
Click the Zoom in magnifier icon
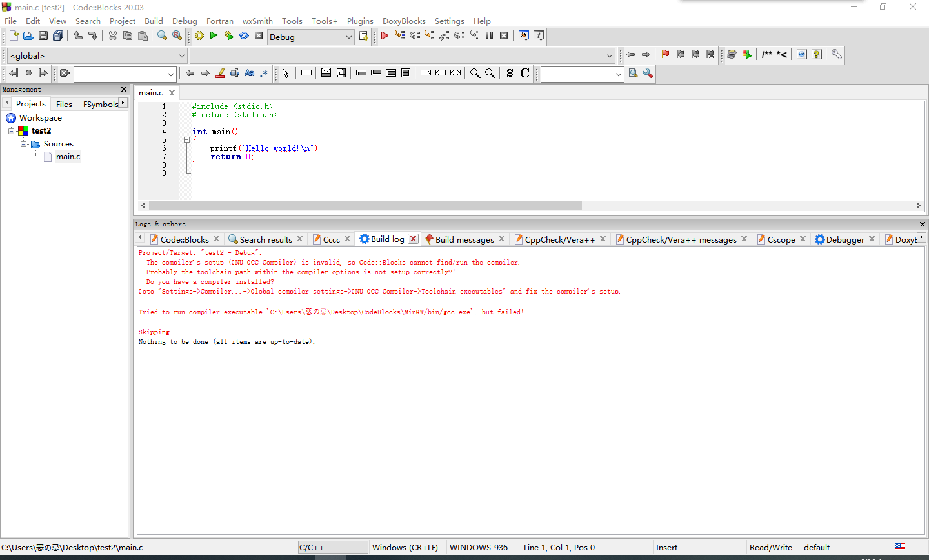(x=475, y=74)
